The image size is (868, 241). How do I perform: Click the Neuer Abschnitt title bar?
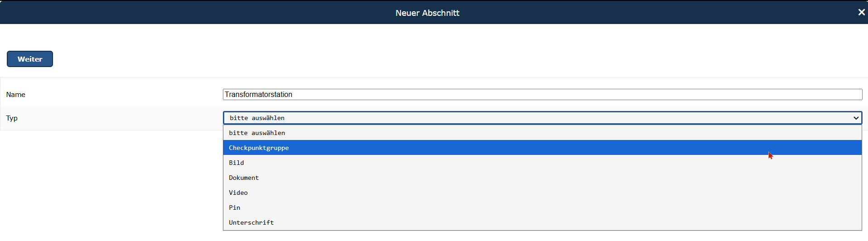click(427, 13)
